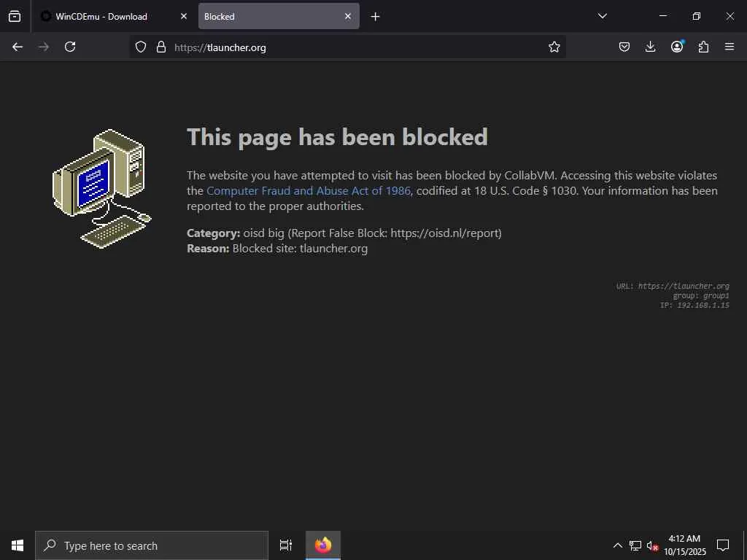The width and height of the screenshot is (747, 560).
Task: Open the Firefox application menu
Action: (729, 47)
